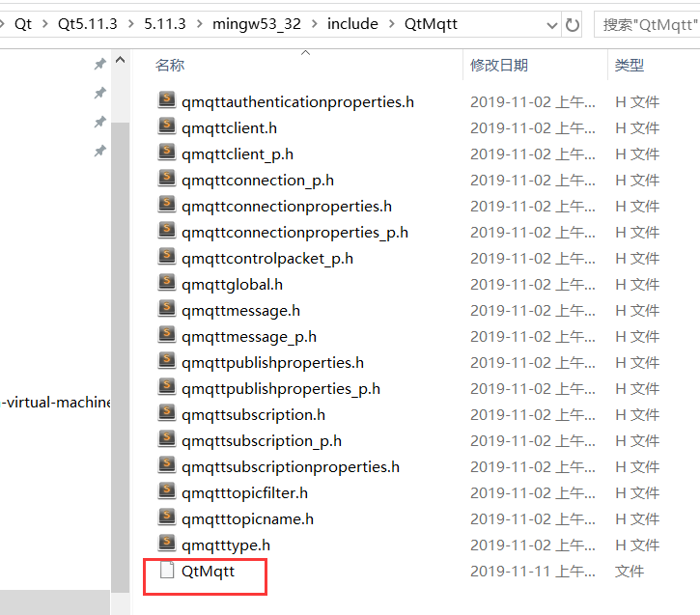
Task: Select the file named qmqttpublishproperties.h
Action: (x=272, y=363)
